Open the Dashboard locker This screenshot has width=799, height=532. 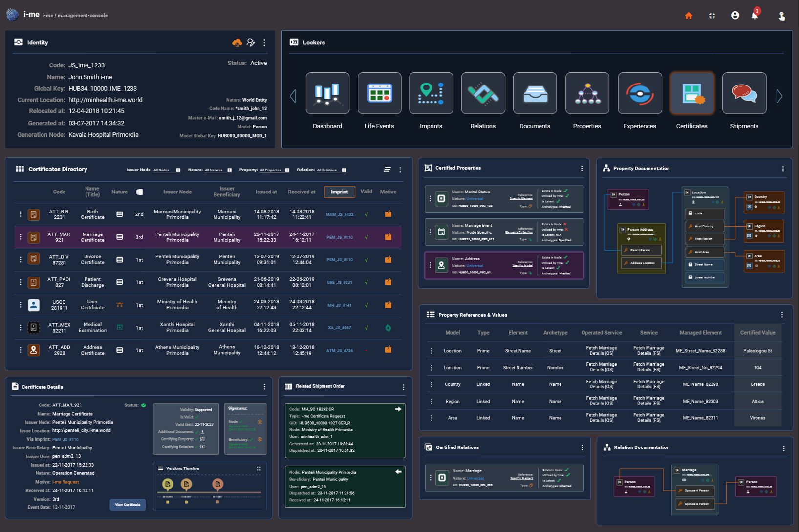tap(327, 93)
